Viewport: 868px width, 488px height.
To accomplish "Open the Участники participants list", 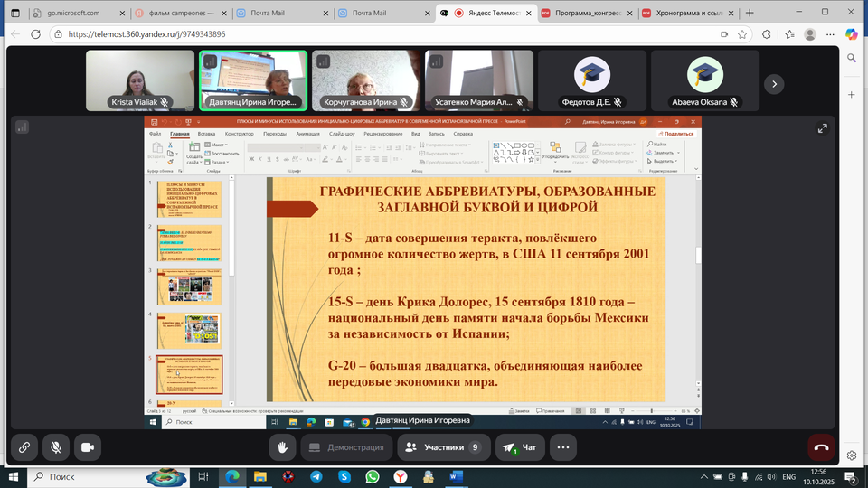I will [x=444, y=447].
